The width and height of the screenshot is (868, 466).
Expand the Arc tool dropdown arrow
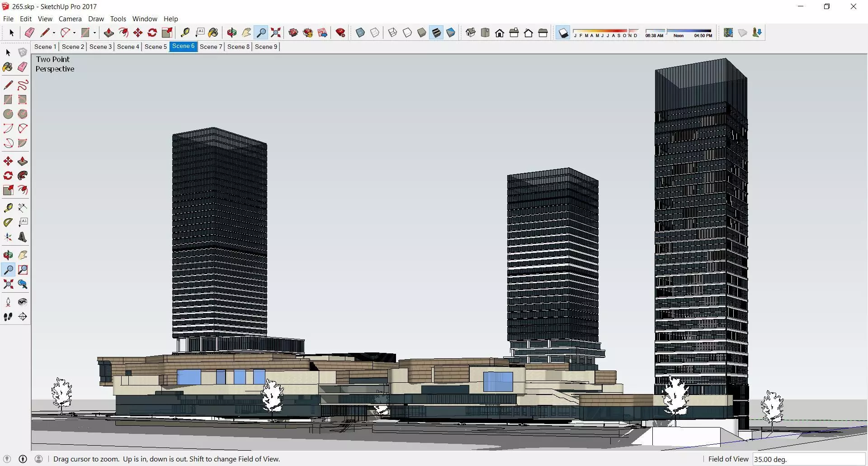[x=74, y=33]
